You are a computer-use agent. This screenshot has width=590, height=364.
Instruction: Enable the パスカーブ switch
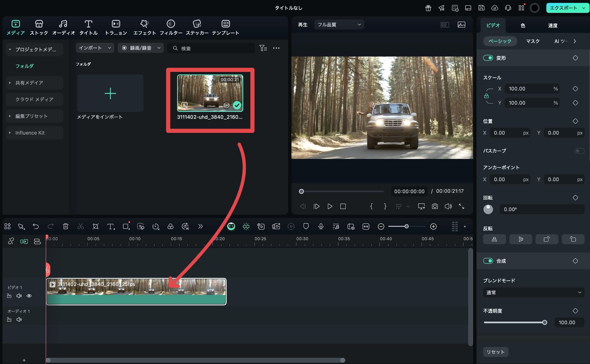579,151
